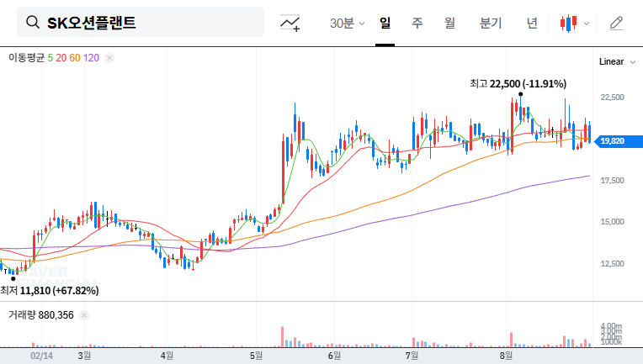Switch to the 분기 quarterly tab
Screen dimensions: 643x364
(491, 23)
